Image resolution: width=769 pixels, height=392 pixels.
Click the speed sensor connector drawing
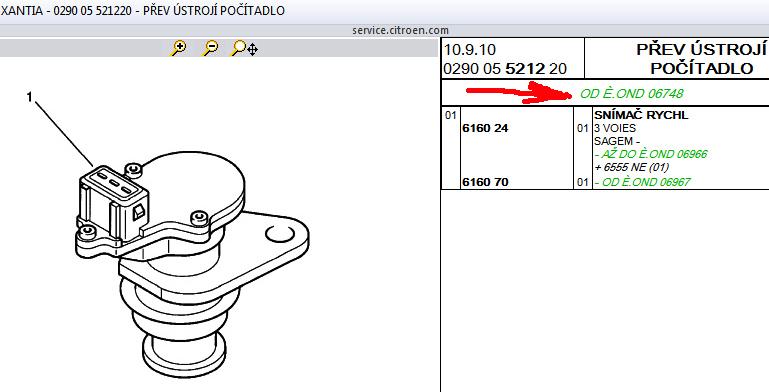pyautogui.click(x=114, y=205)
